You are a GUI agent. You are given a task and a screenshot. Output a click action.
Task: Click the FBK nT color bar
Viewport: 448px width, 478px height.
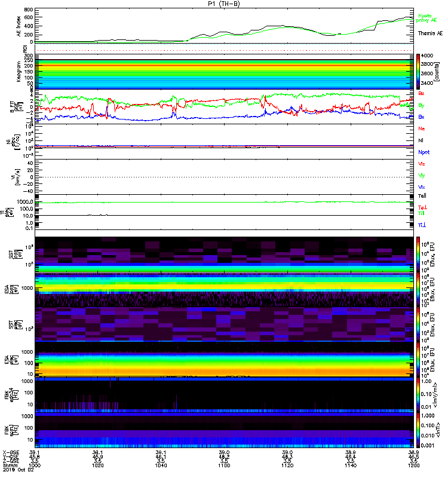coord(418,430)
